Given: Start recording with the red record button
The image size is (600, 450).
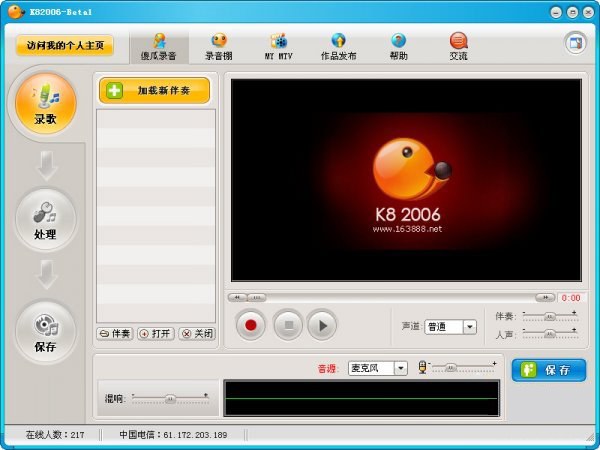Looking at the screenshot, I should [251, 325].
